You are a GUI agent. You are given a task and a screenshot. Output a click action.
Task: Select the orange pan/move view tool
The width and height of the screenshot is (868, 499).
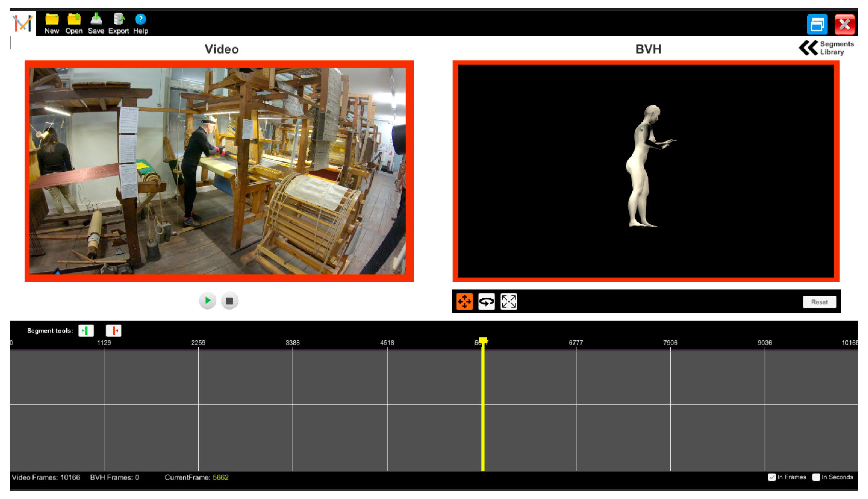pos(464,302)
